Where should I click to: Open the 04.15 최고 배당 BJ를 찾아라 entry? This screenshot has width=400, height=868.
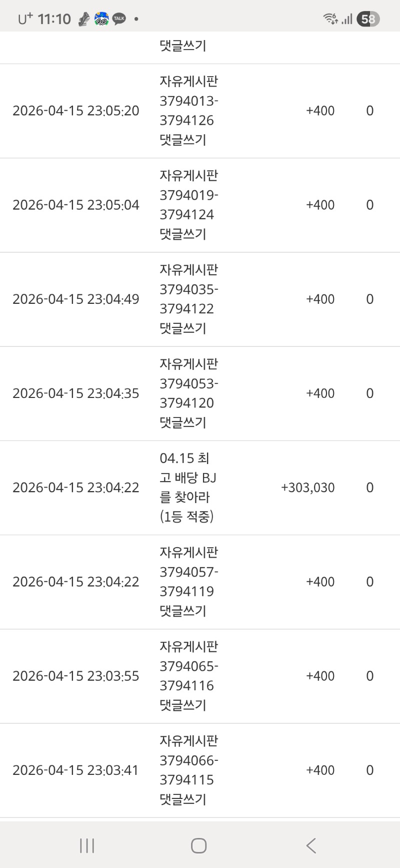click(x=187, y=487)
